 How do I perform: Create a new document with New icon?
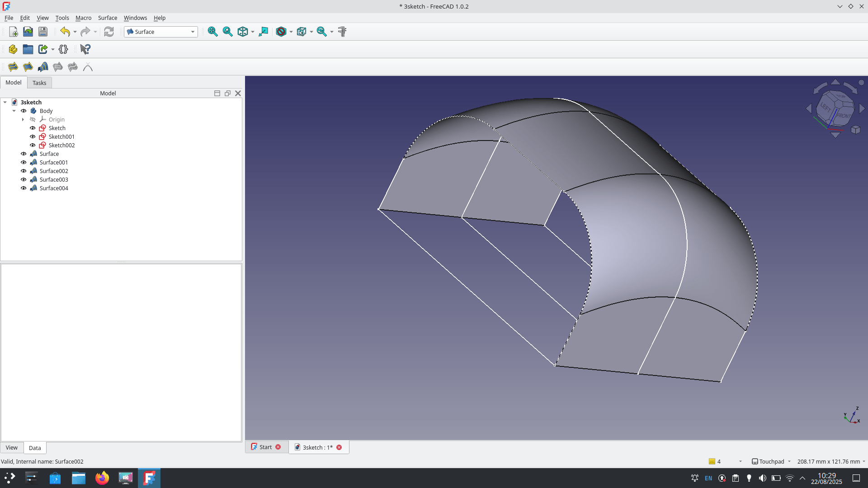point(13,32)
